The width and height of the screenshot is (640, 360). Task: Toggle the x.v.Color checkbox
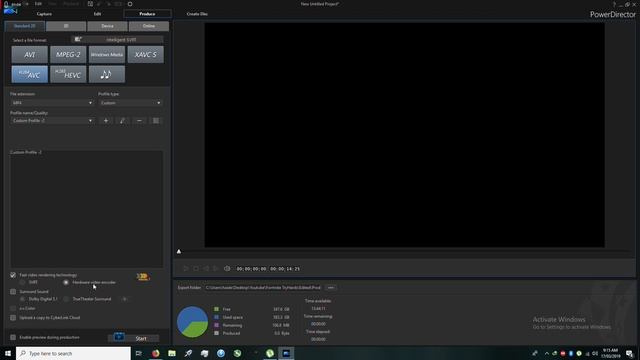coord(13,309)
